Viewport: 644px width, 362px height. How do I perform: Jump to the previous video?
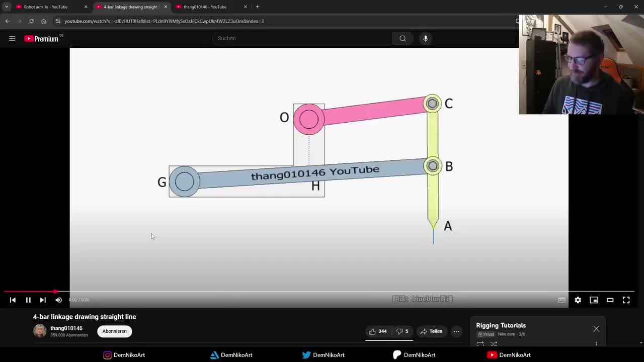(13, 300)
